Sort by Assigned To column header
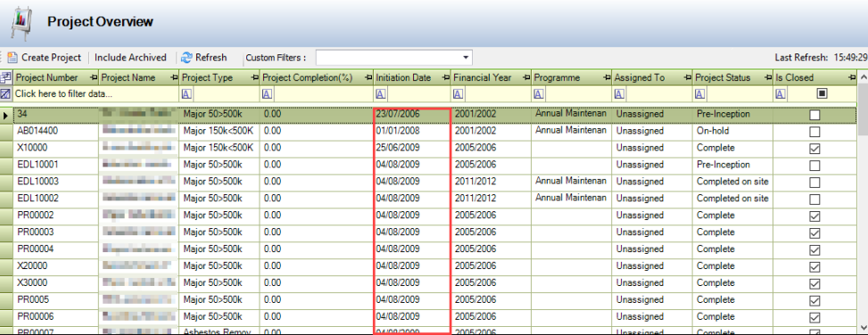The width and height of the screenshot is (868, 335). pos(640,78)
